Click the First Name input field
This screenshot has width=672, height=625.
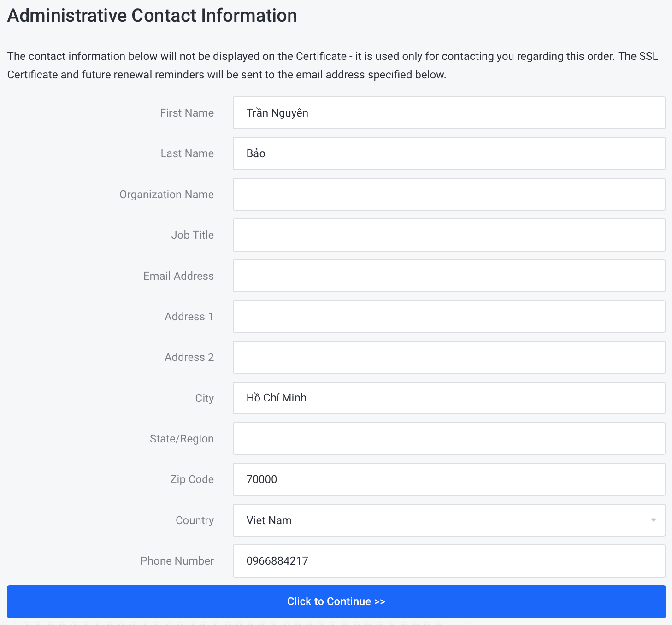tap(448, 113)
